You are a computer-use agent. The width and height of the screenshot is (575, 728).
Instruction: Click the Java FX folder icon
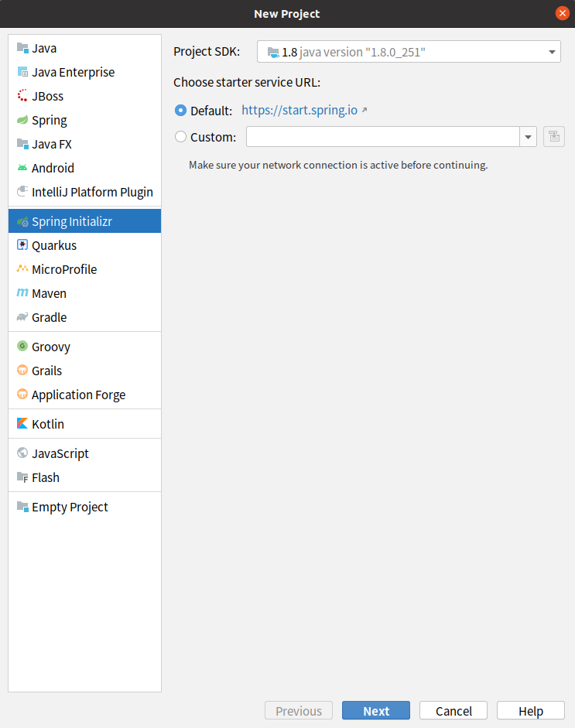pyautogui.click(x=22, y=144)
